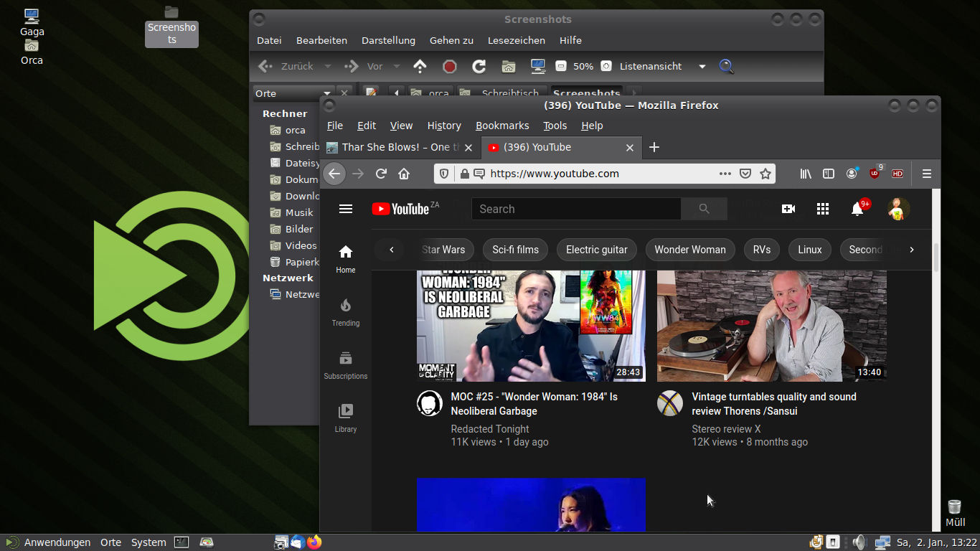Screen dimensions: 980x551
Task: Open Subscriptions in YouTube sidebar
Action: (x=346, y=365)
